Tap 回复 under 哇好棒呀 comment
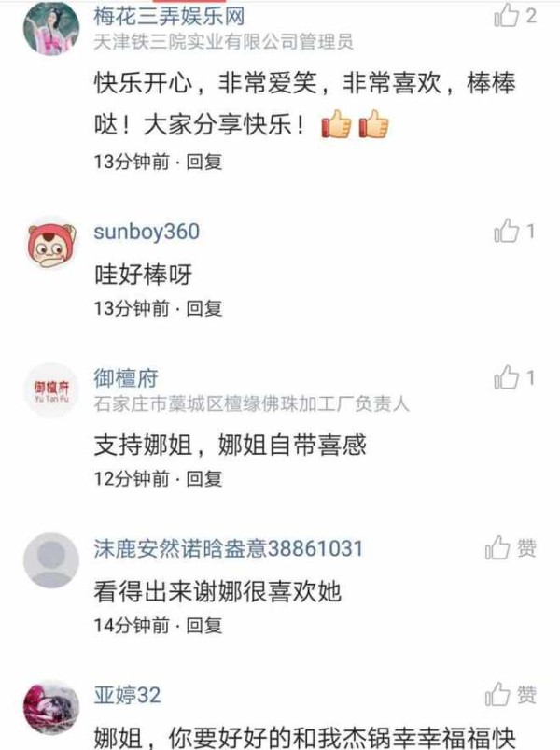This screenshot has width=560, height=750. pos(204,308)
